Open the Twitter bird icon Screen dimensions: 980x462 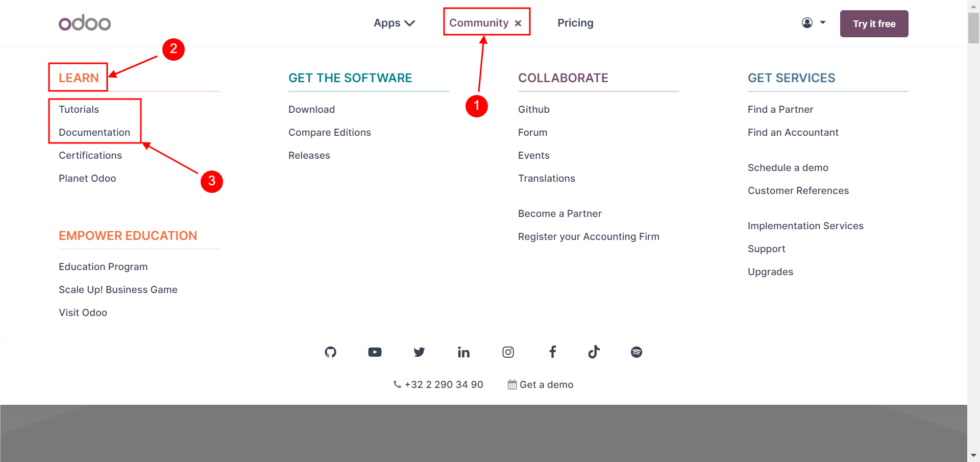pyautogui.click(x=419, y=352)
